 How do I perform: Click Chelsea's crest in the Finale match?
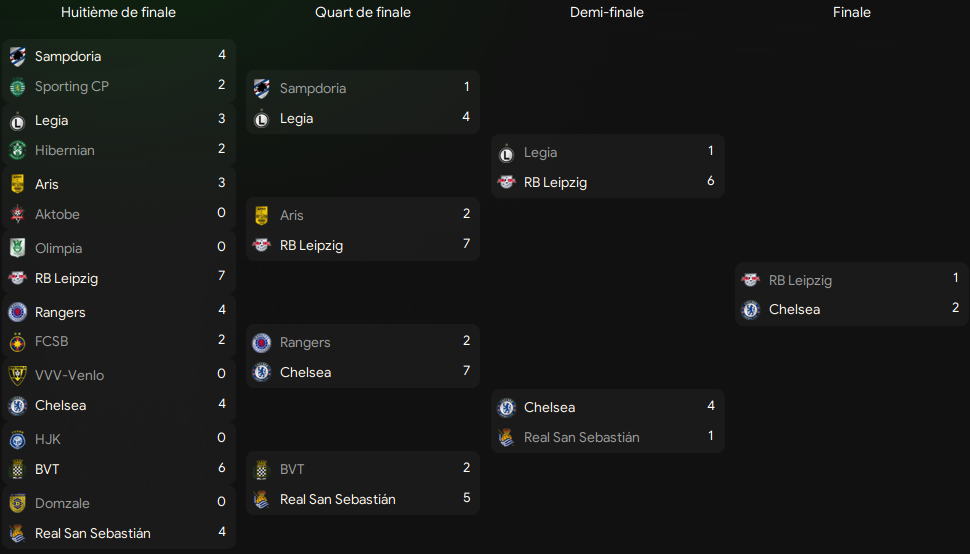pyautogui.click(x=751, y=310)
